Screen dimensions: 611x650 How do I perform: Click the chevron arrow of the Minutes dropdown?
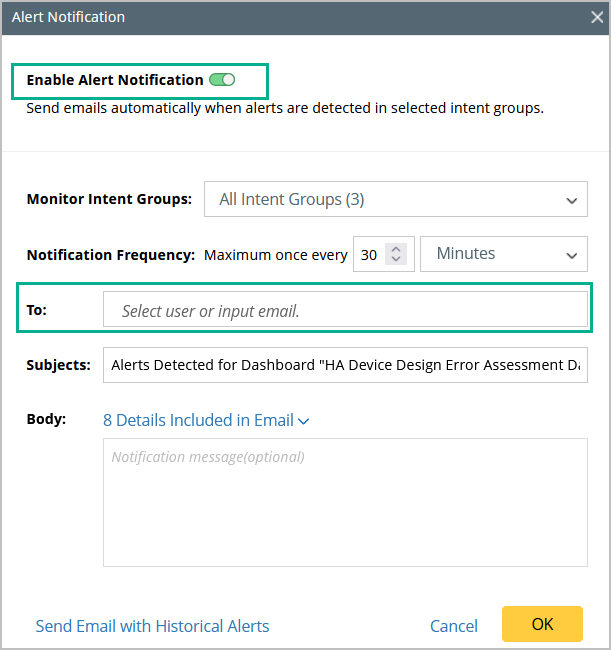pyautogui.click(x=571, y=255)
